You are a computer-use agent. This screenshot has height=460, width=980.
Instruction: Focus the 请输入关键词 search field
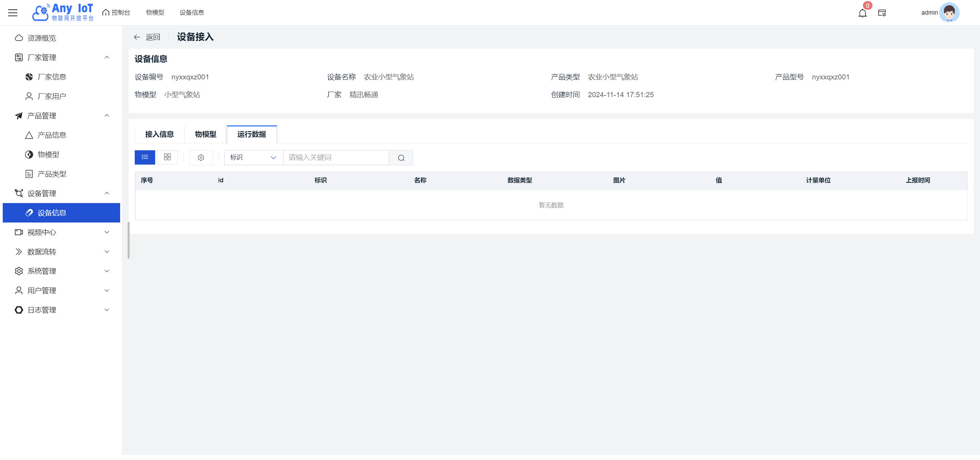tap(336, 157)
